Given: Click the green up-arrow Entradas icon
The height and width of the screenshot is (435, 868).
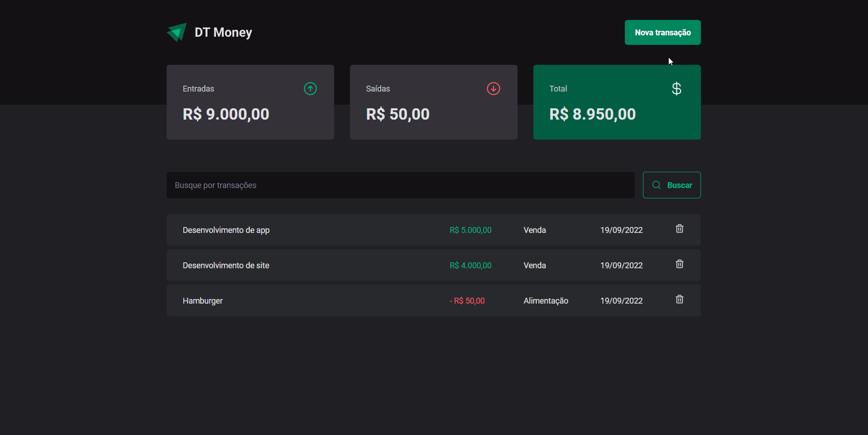Looking at the screenshot, I should click(x=310, y=88).
